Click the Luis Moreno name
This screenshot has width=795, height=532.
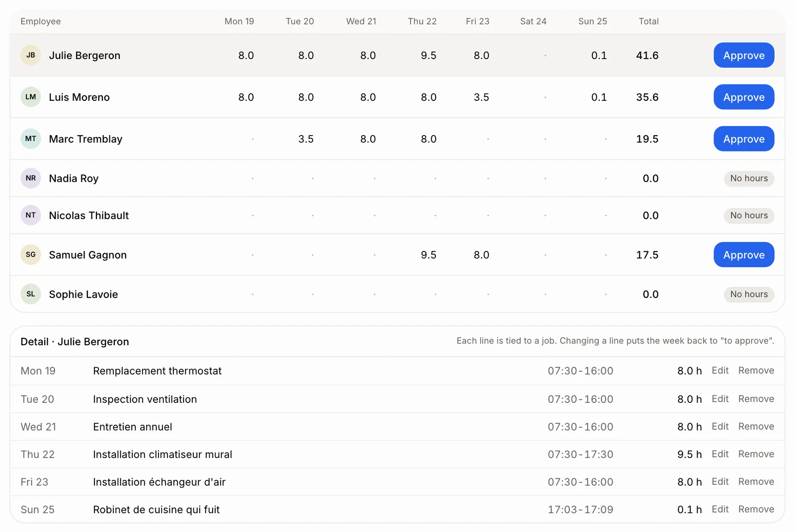[x=79, y=97]
